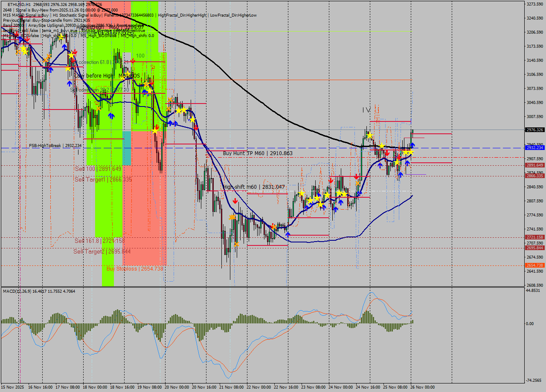Click the blue 2932.234 price tag on the axis
The image size is (546, 392).
click(534, 147)
